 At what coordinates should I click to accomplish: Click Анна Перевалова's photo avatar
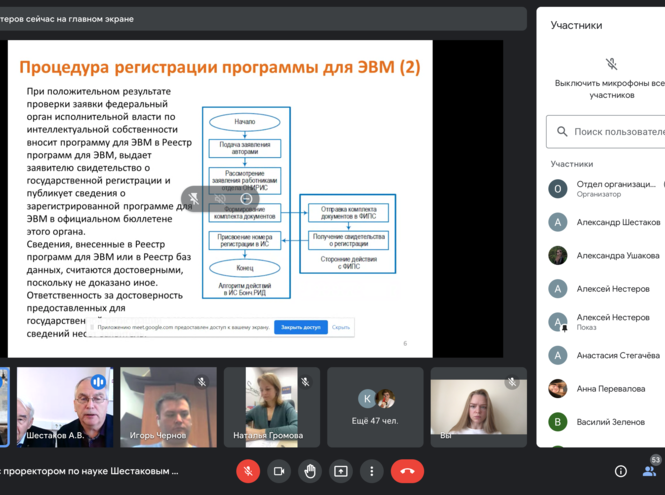(558, 389)
